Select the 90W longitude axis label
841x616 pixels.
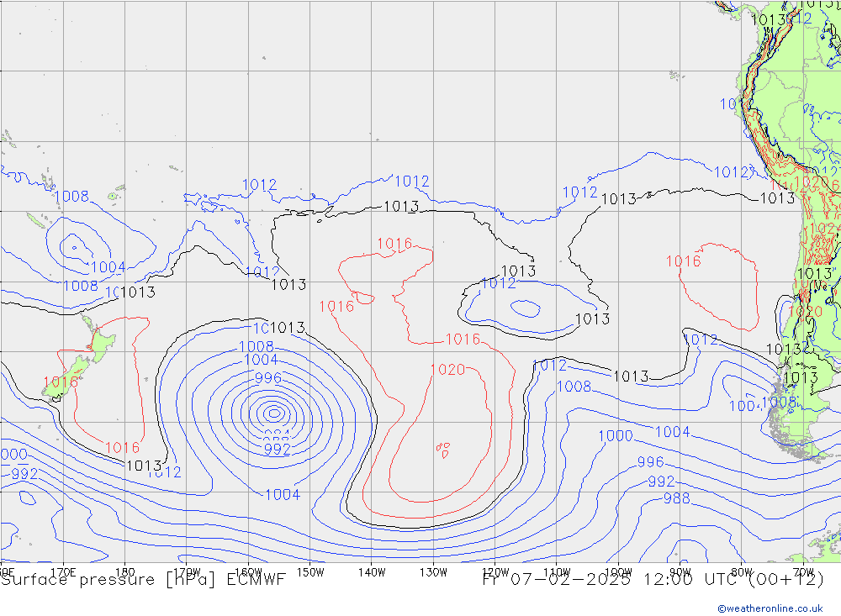pos(680,572)
